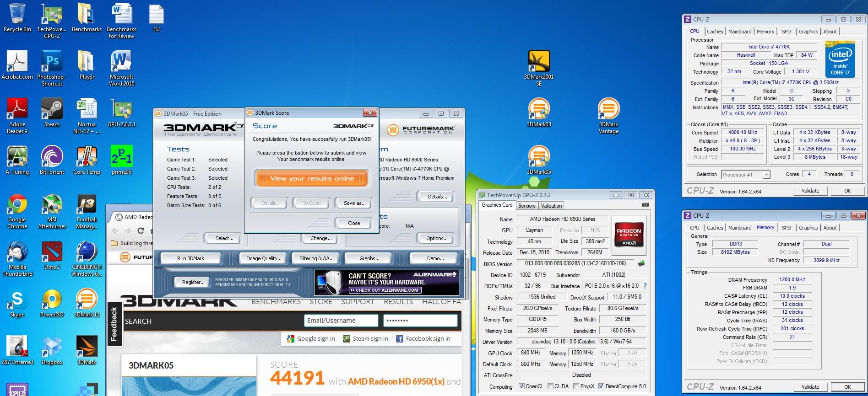Launch A-Tuning desktop icon
This screenshot has height=396, width=868.
coord(17,161)
